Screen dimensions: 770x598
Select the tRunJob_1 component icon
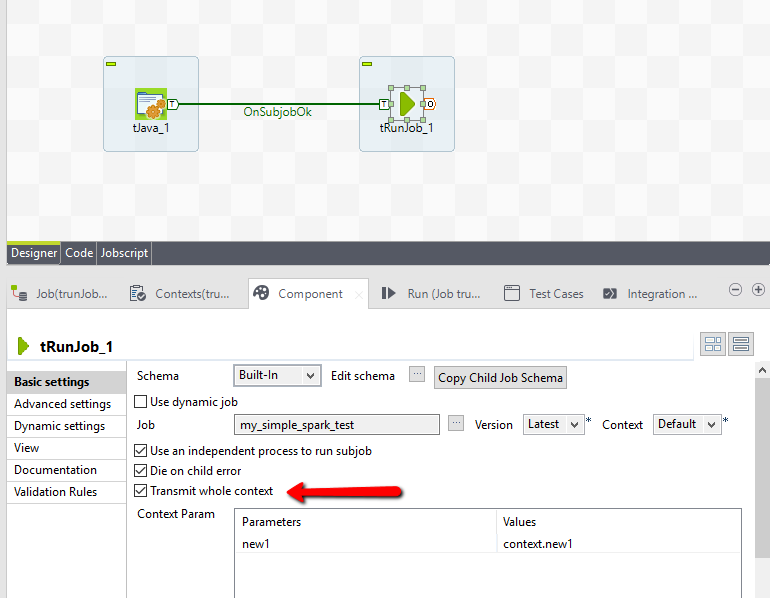pyautogui.click(x=407, y=104)
